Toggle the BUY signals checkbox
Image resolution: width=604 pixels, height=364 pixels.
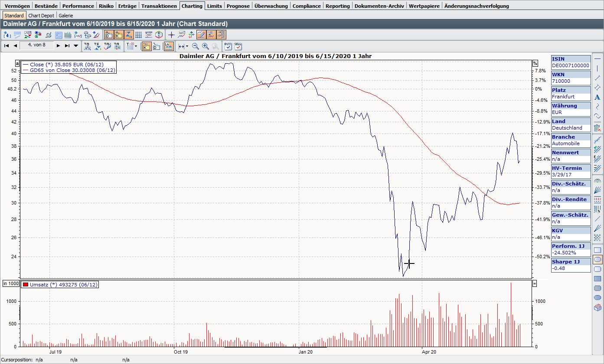228,46
